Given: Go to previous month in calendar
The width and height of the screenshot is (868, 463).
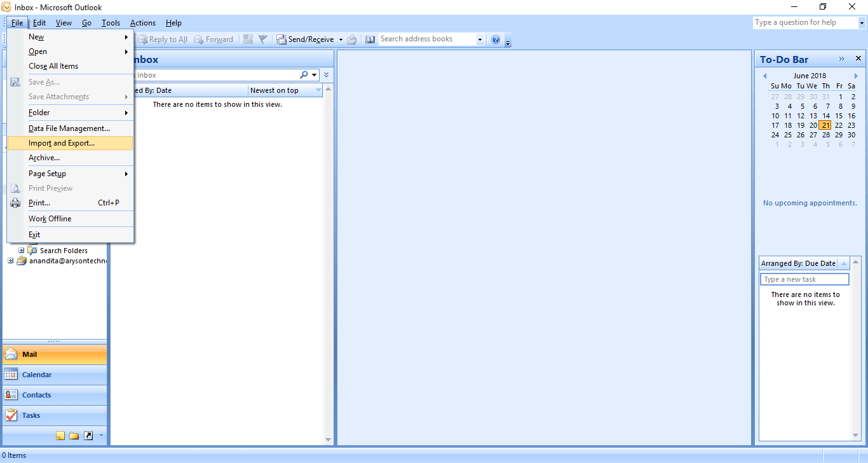Looking at the screenshot, I should (764, 76).
